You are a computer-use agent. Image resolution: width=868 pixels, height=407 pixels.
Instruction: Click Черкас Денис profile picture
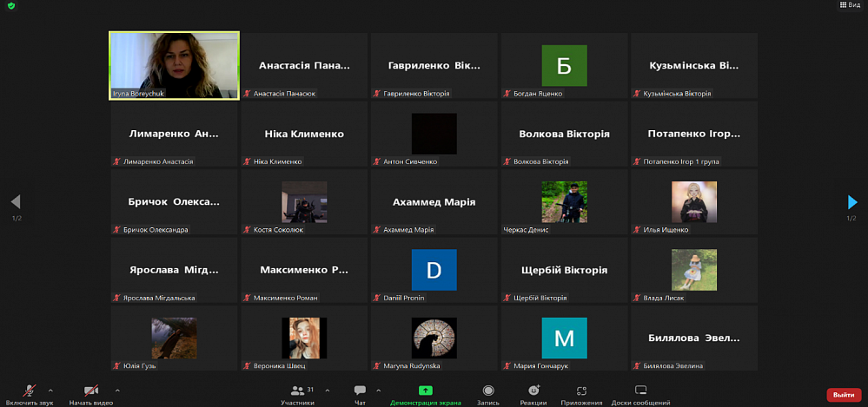564,202
